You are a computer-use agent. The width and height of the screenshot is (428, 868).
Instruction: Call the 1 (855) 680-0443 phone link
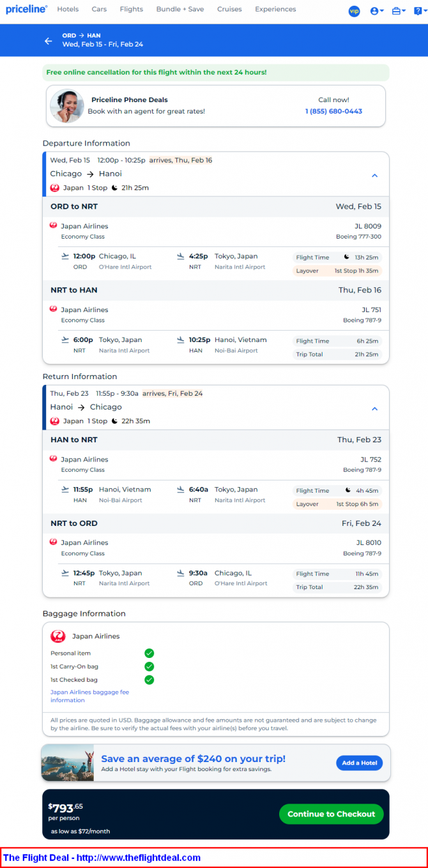point(333,111)
